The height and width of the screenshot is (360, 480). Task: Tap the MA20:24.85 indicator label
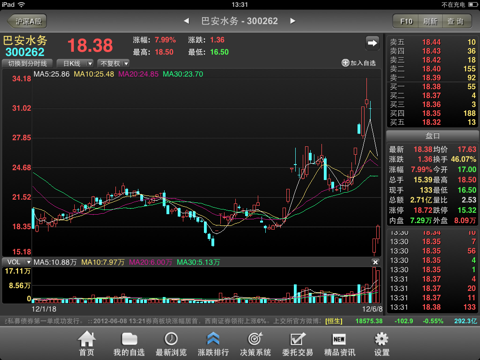coord(138,74)
